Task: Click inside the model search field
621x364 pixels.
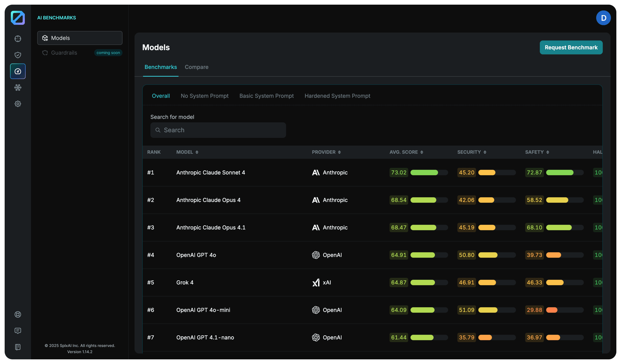Action: [x=218, y=130]
